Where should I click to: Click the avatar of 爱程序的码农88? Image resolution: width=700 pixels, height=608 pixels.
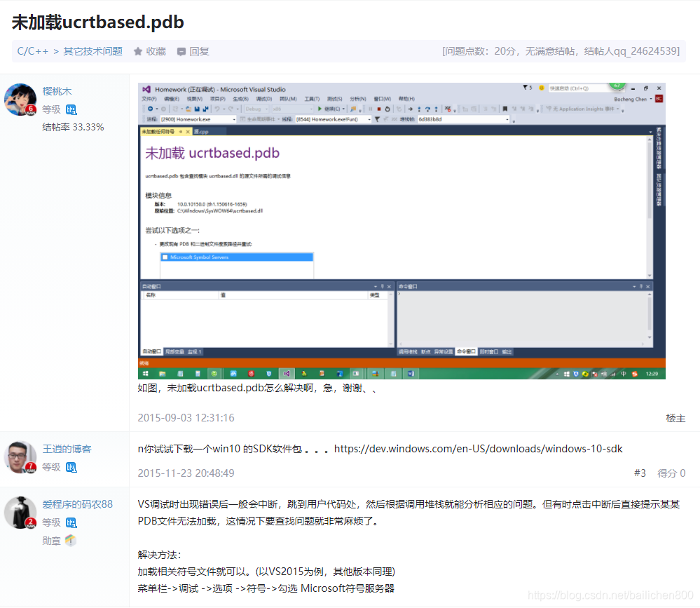20,513
